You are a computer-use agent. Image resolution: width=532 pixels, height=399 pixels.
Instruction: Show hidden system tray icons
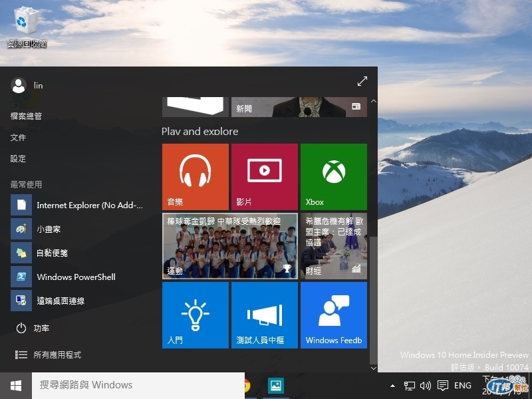(392, 386)
